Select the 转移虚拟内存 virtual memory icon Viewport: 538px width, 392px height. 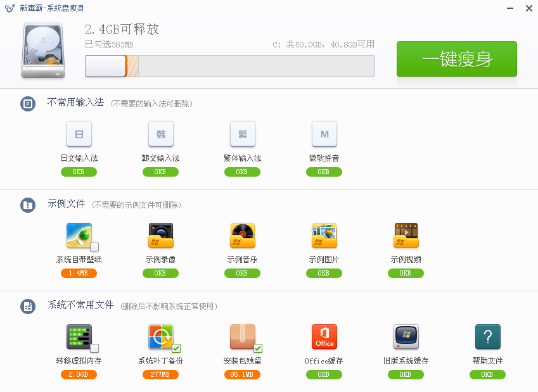(x=79, y=336)
